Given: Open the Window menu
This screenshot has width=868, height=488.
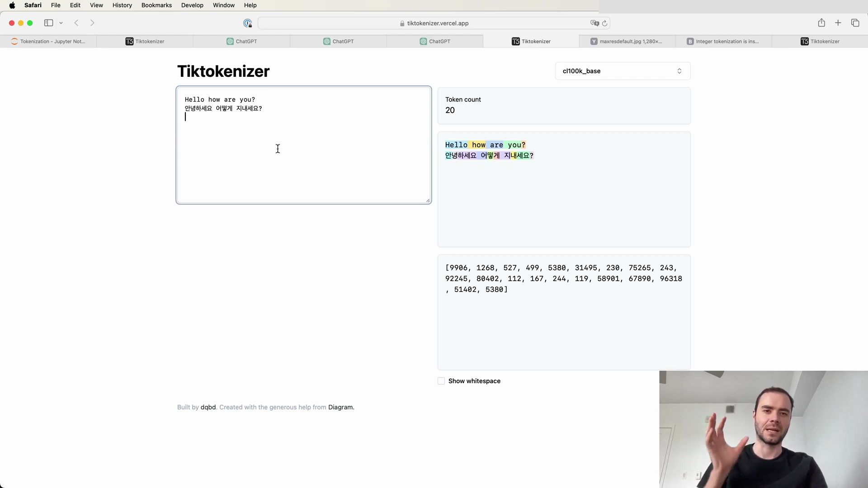Looking at the screenshot, I should (x=224, y=5).
